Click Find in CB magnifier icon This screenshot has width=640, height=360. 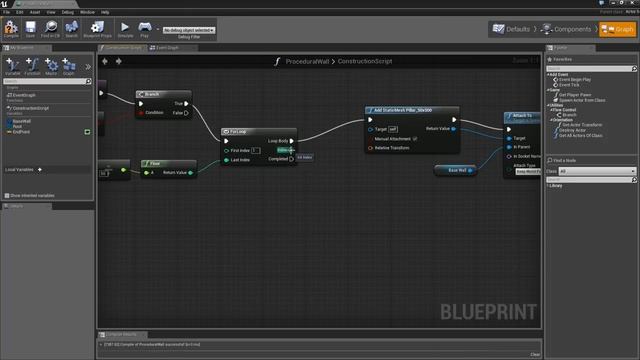(51, 28)
